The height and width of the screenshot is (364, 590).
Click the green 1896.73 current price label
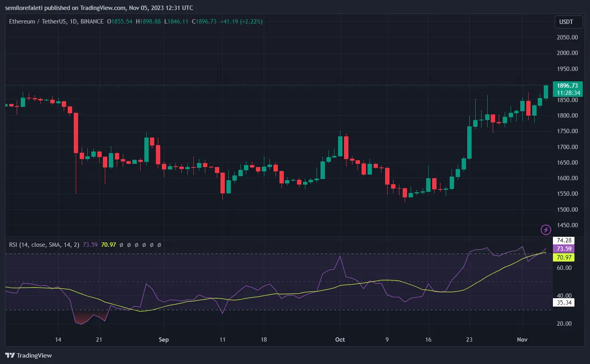coord(568,85)
